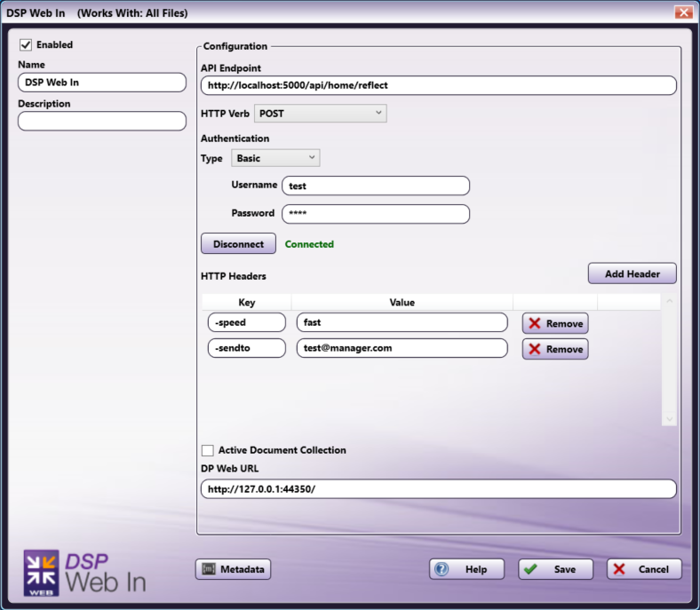Click the blue question mark Help icon
This screenshot has height=610, width=700.
pos(441,569)
